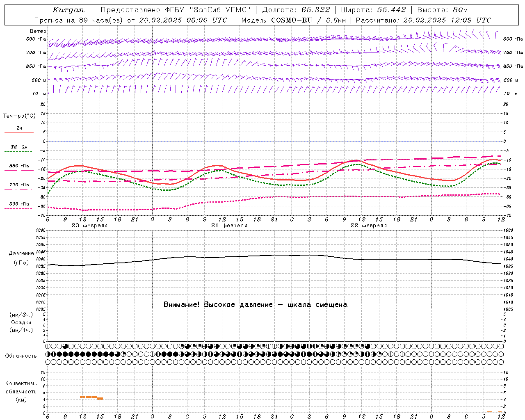Screen dimensions: 525x420
Task: Click the "1005" value on right pressure axis
Action: pyautogui.click(x=508, y=309)
